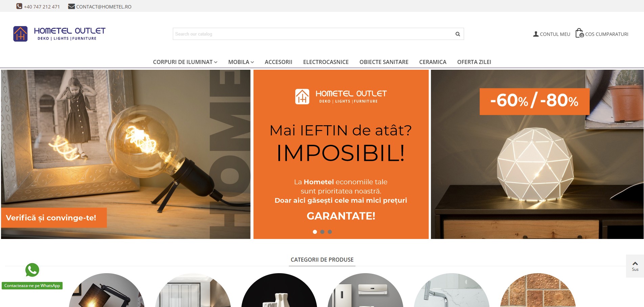This screenshot has height=307, width=644.
Task: Open the shopping bag cart icon
Action: tap(579, 33)
